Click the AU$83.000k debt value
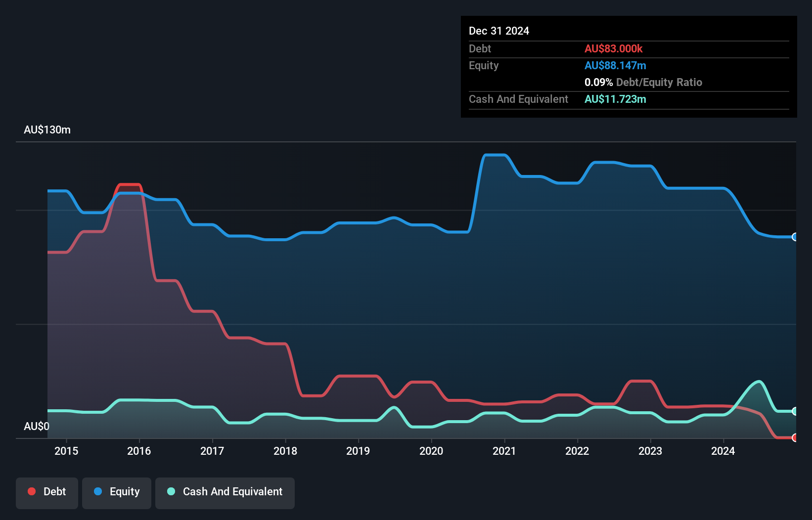 [613, 48]
